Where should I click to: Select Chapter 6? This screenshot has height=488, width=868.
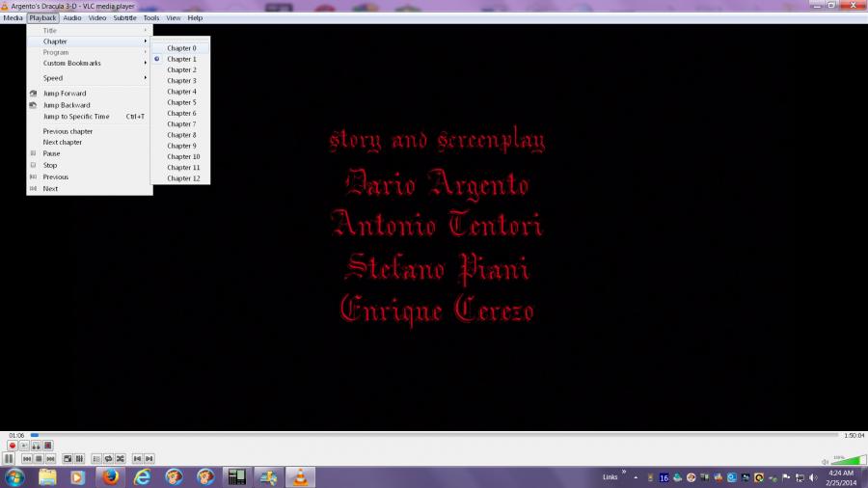pos(180,114)
